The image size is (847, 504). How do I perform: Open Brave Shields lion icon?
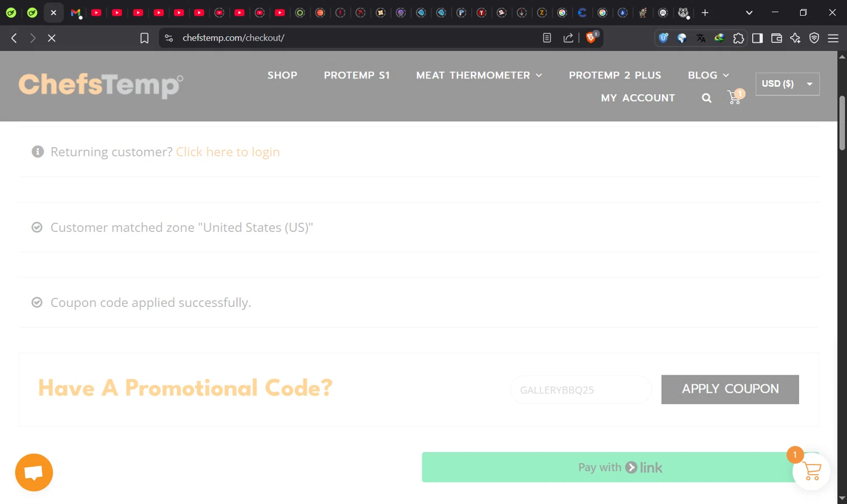click(591, 37)
